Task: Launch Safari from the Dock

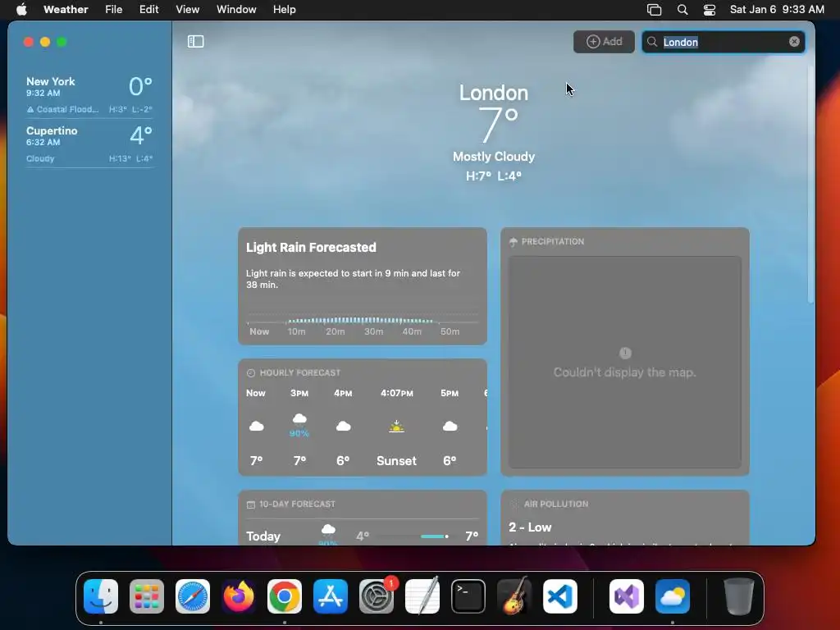Action: click(x=193, y=596)
